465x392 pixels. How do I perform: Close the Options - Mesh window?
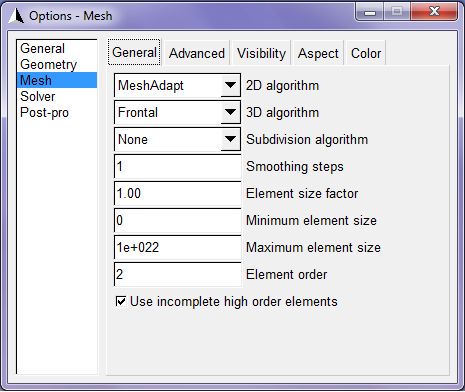[434, 12]
